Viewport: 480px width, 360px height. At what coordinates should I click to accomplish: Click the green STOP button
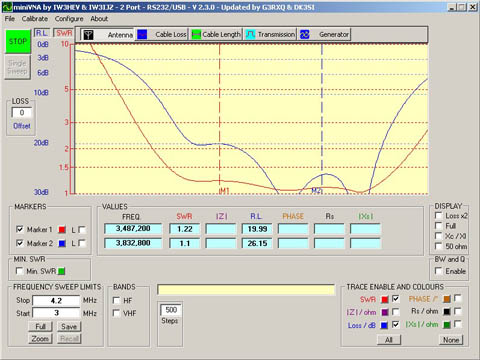pos(18,41)
